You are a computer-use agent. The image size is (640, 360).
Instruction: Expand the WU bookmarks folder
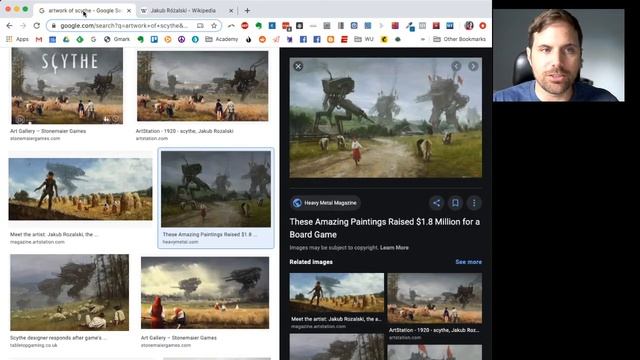364,39
